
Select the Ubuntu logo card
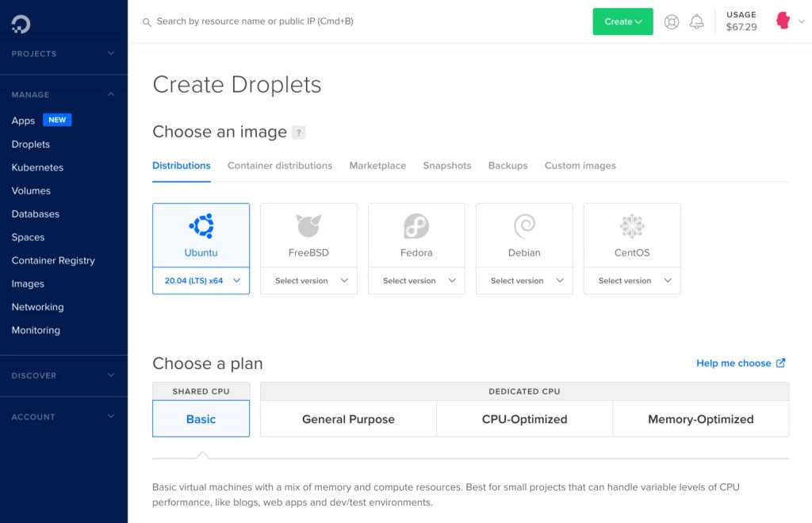point(201,236)
